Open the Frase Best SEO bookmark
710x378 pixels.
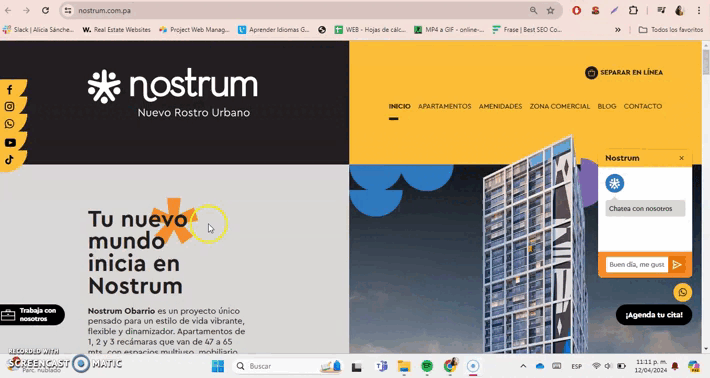click(x=528, y=29)
